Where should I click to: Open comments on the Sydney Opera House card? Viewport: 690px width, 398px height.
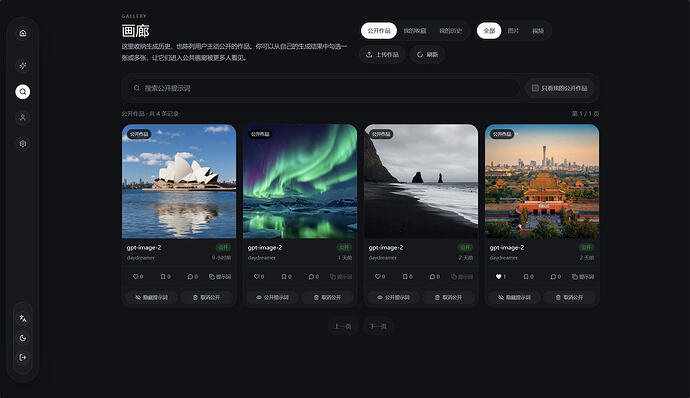pos(193,276)
